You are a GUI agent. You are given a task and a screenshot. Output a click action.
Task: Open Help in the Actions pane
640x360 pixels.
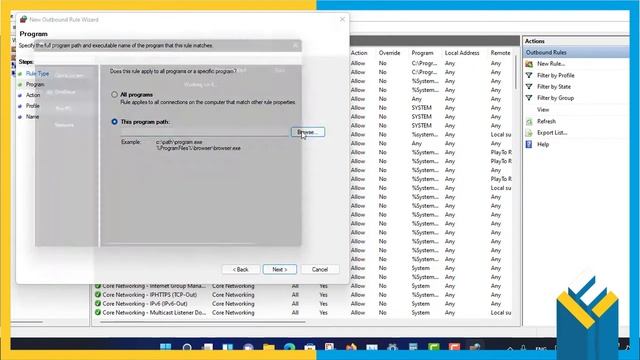[x=543, y=144]
